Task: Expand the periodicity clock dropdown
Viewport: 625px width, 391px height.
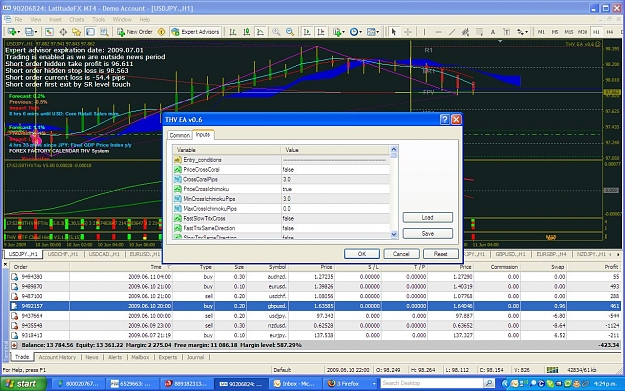Action: coord(361,32)
